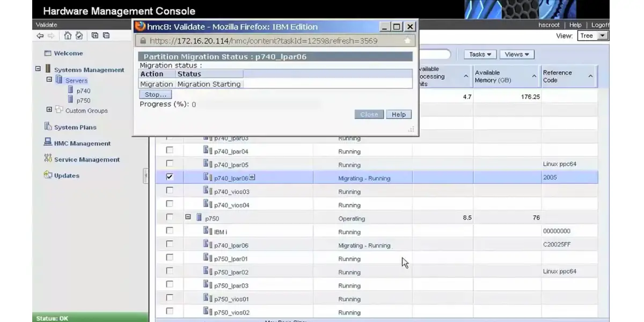The height and width of the screenshot is (322, 644).
Task: Click the Logoff link
Action: pos(600,25)
